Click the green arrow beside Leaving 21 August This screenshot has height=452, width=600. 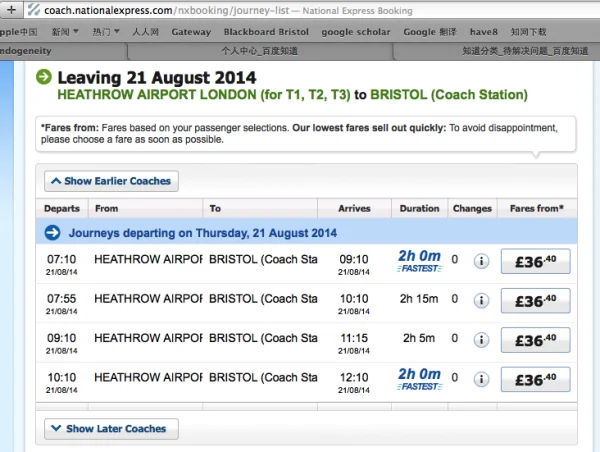click(43, 77)
